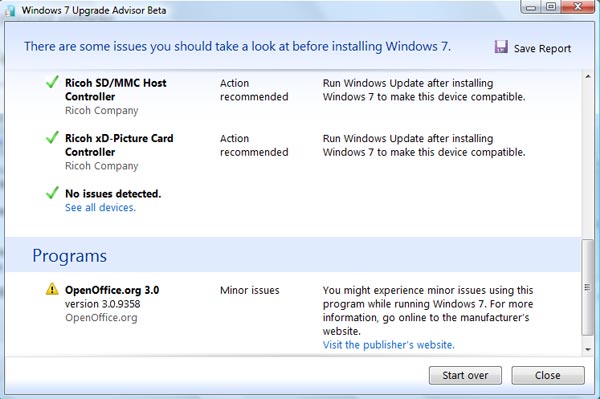Click the Save Report floppy disk icon
The image size is (600, 399).
501,47
